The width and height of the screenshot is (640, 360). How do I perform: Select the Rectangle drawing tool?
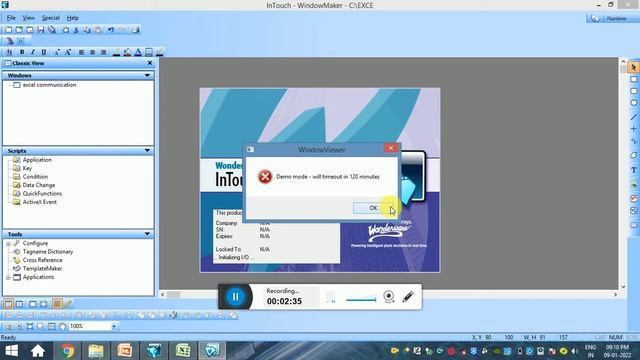point(633,80)
